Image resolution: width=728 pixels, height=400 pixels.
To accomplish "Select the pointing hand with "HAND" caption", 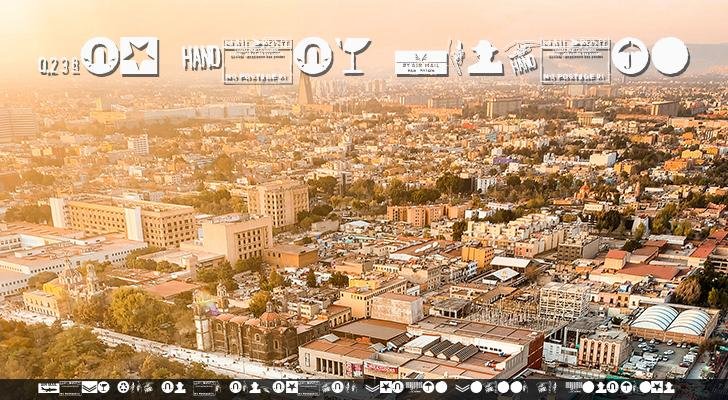I will point(522,57).
